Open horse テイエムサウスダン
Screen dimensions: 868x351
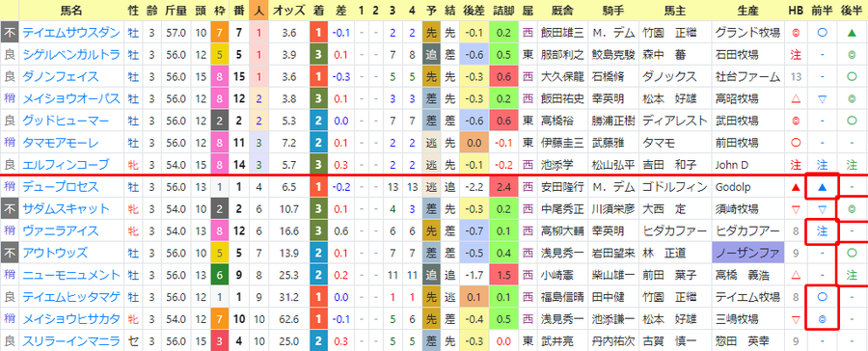tap(70, 33)
